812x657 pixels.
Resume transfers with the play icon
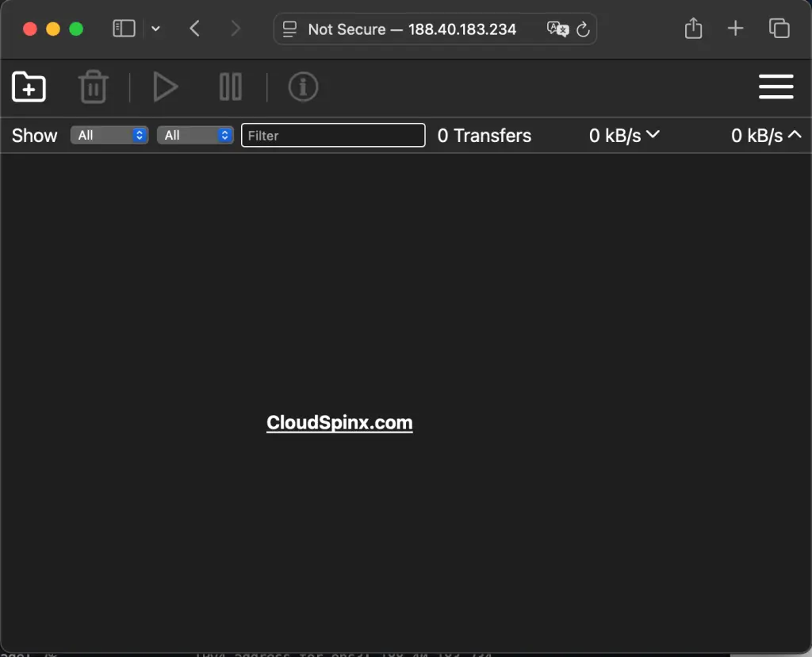(165, 87)
